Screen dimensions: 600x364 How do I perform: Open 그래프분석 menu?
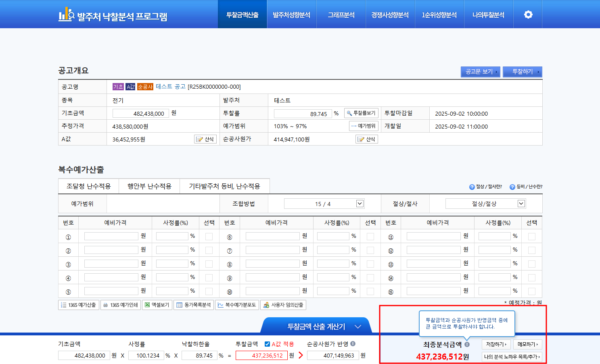pyautogui.click(x=341, y=15)
